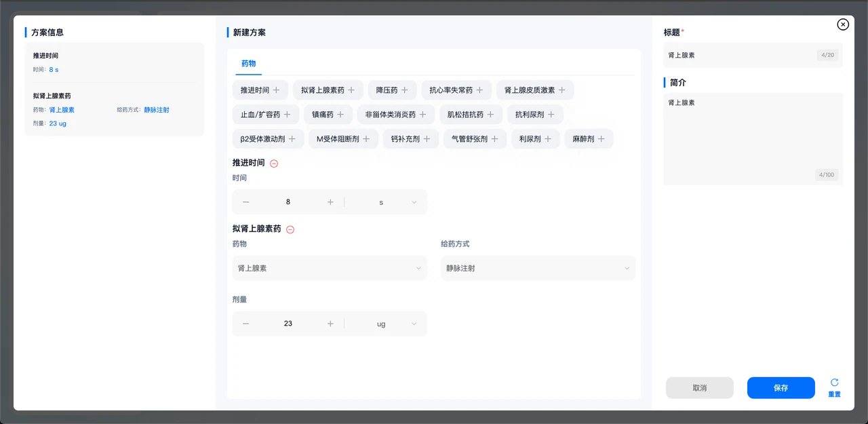The height and width of the screenshot is (424, 868).
Task: Open the dose unit dropdown showing ug
Action: [386, 324]
